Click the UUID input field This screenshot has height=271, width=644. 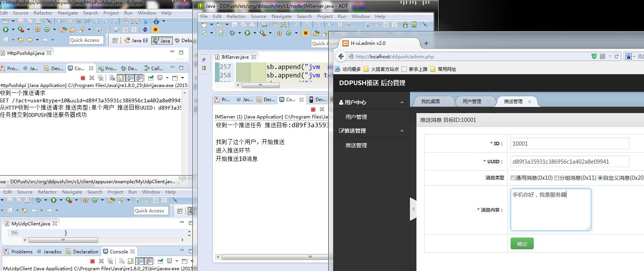tap(570, 161)
